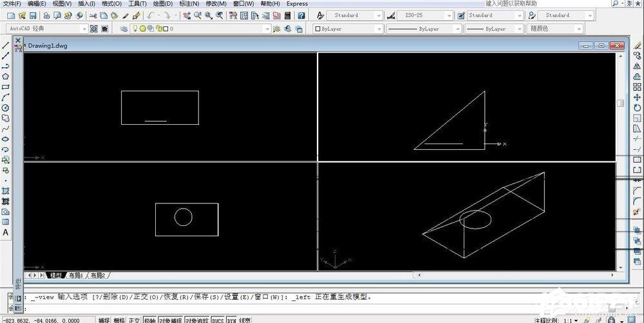644x323 pixels.
Task: Click the star favorites icon at top right
Action: coord(636,3)
